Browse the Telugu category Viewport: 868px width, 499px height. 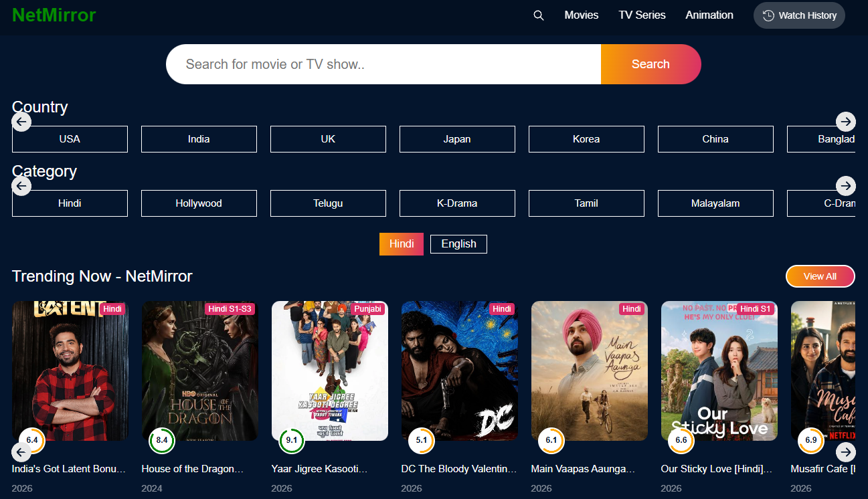[328, 203]
